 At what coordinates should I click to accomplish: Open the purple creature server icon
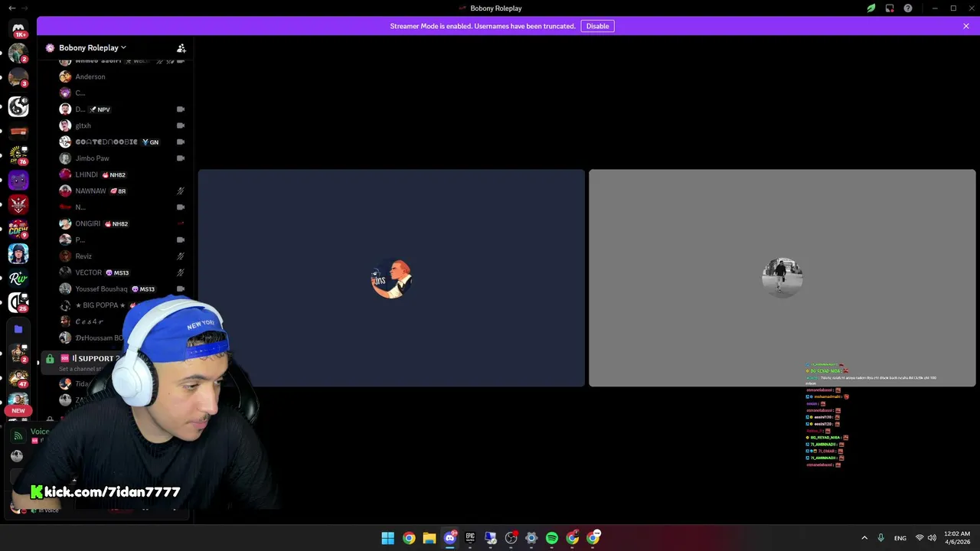pos(18,181)
